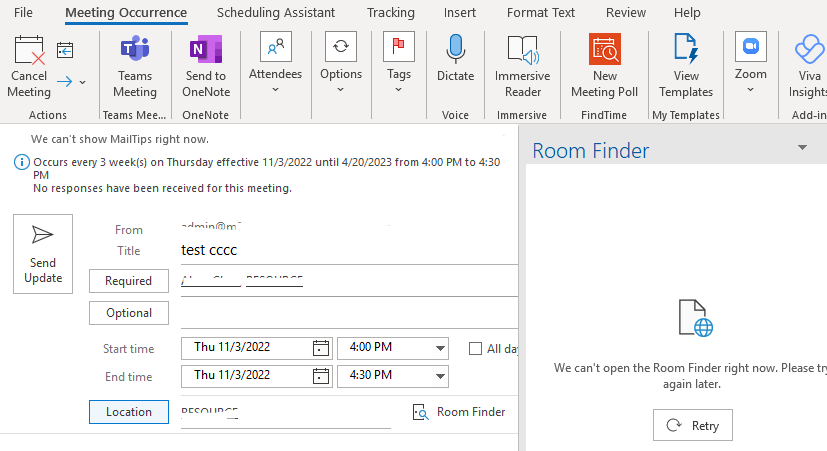Switch to the Scheduling Assistant tab
Image resolution: width=827 pixels, height=451 pixels.
point(276,13)
